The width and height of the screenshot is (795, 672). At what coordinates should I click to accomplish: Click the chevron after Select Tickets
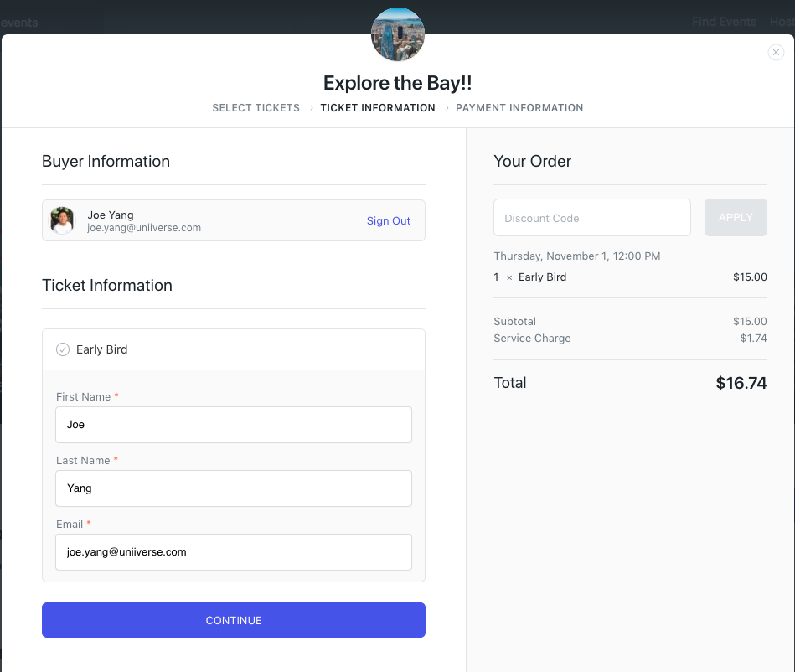(311, 108)
